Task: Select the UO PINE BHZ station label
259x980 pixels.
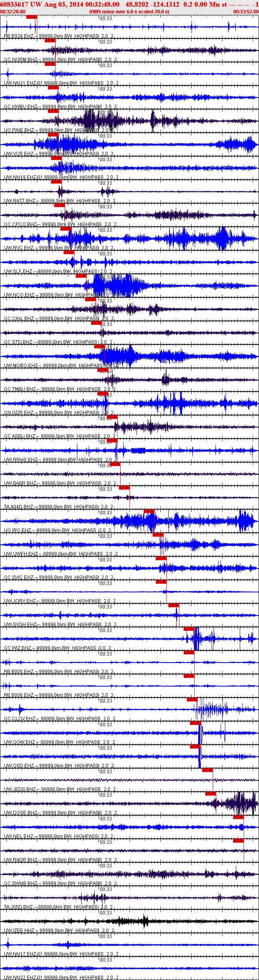Action: tap(59, 130)
